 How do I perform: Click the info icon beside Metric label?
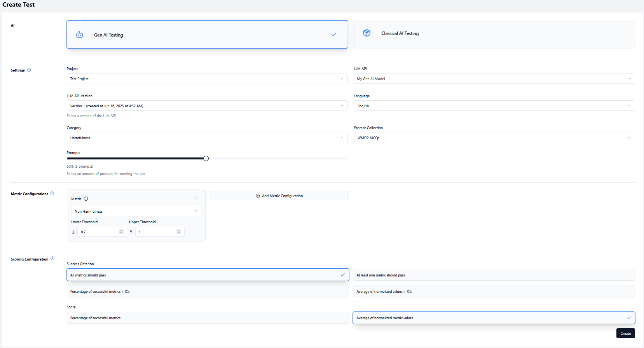coord(86,199)
